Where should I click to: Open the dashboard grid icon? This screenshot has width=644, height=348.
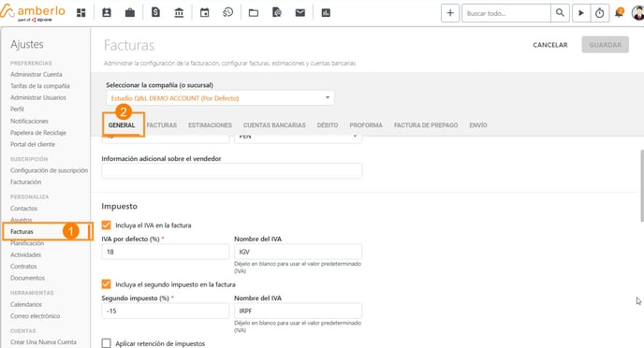[81, 13]
